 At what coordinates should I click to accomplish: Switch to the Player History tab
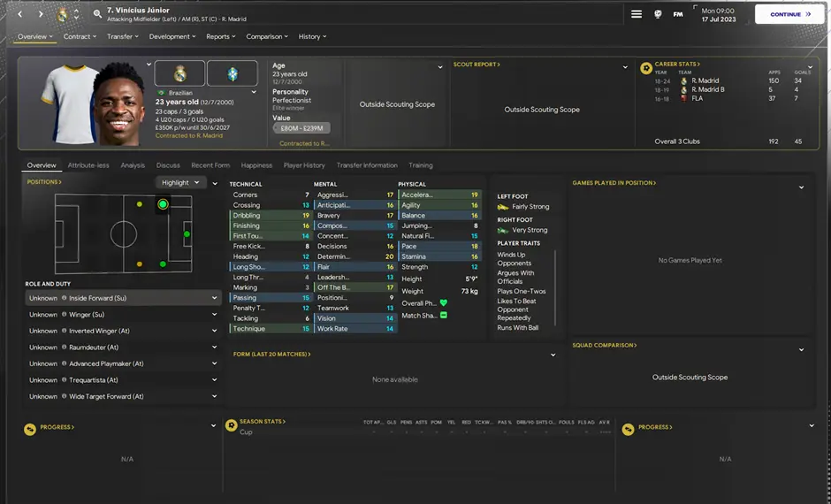(304, 165)
